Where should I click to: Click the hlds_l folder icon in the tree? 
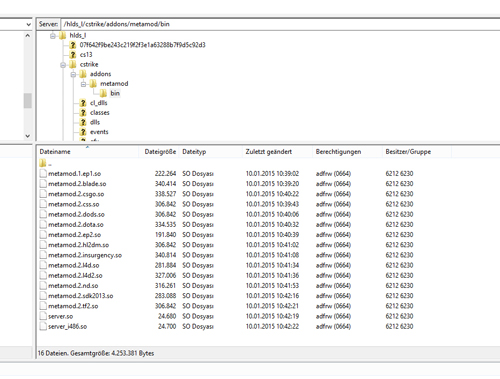point(63,35)
